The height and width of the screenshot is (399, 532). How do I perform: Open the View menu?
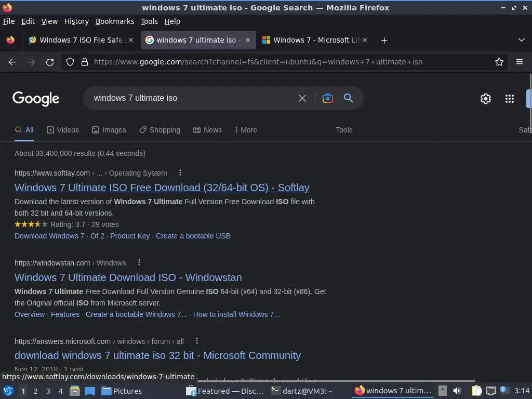[49, 21]
